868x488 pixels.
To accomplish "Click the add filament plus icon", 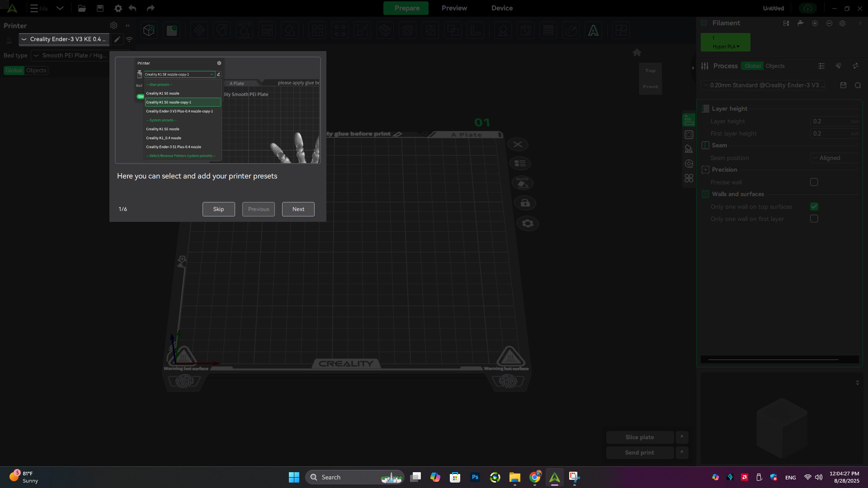I will 815,23.
